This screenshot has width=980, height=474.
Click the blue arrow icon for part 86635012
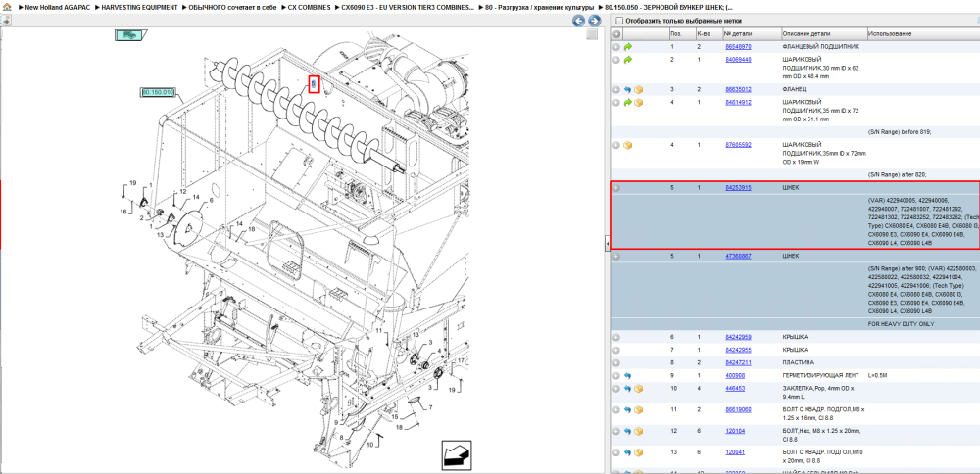(x=628, y=90)
